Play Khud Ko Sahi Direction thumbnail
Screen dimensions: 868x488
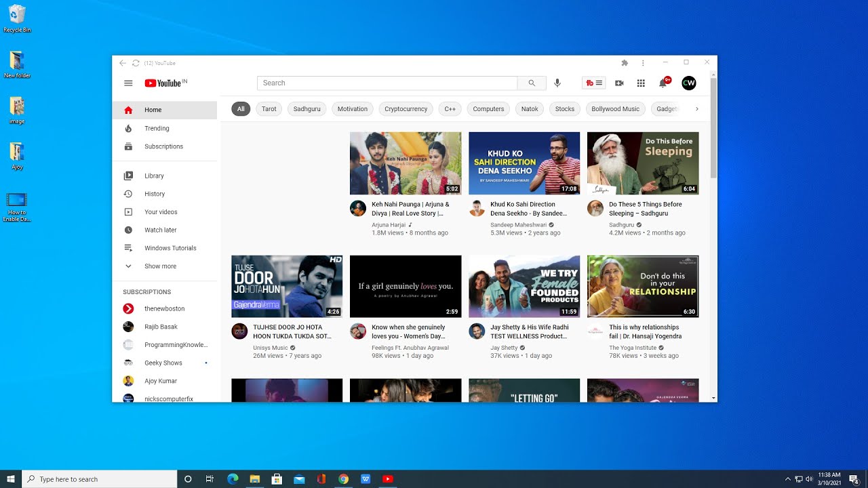point(524,163)
